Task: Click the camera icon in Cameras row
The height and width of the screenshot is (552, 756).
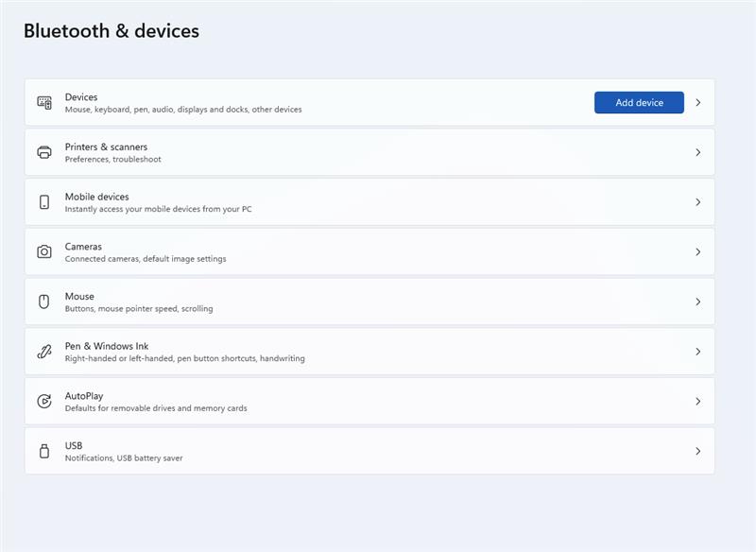Action: 44,251
